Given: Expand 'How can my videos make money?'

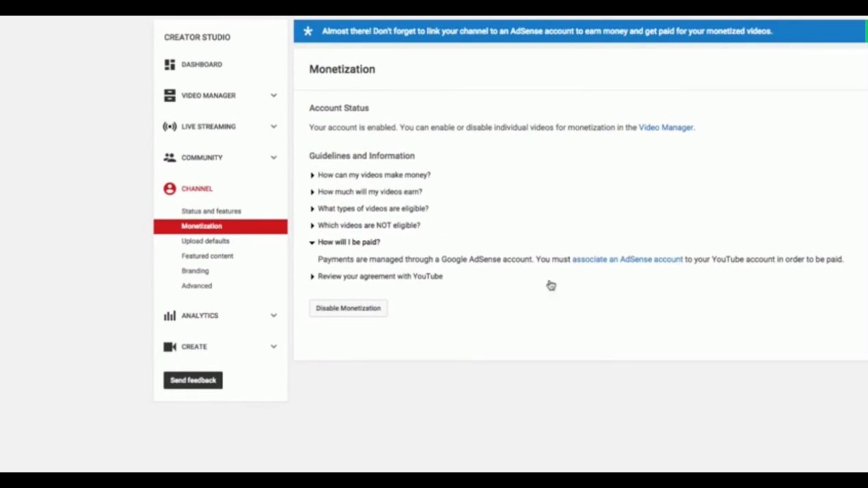Looking at the screenshot, I should pyautogui.click(x=370, y=175).
